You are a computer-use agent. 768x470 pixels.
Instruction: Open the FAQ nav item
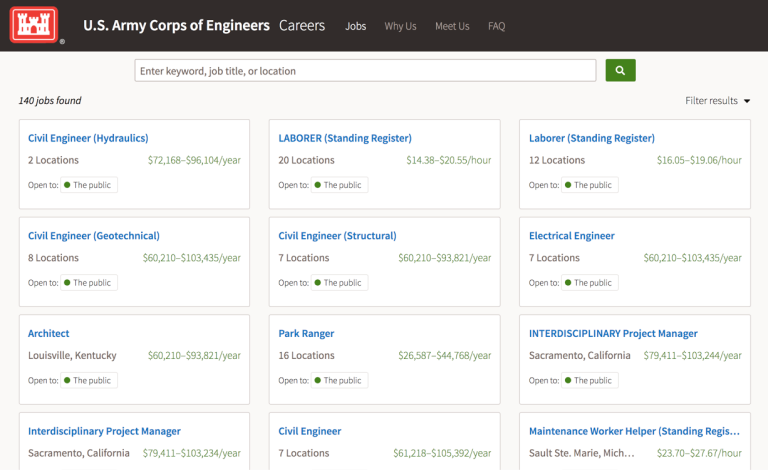(496, 26)
